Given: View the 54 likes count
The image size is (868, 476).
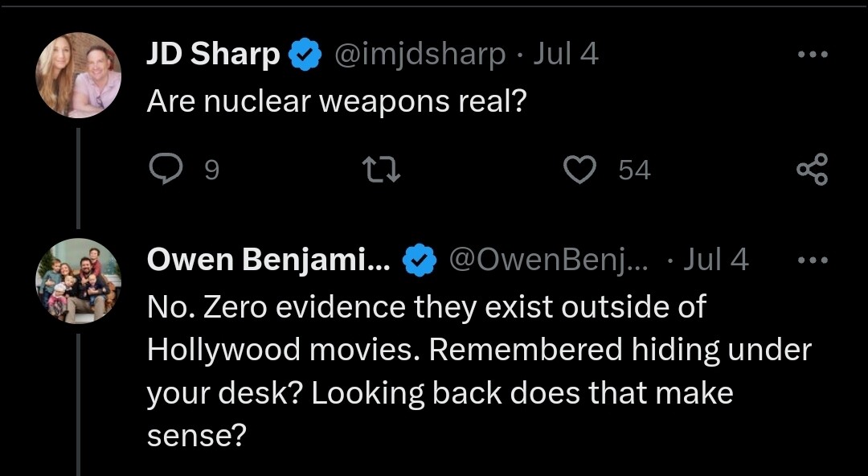Looking at the screenshot, I should (x=634, y=170).
